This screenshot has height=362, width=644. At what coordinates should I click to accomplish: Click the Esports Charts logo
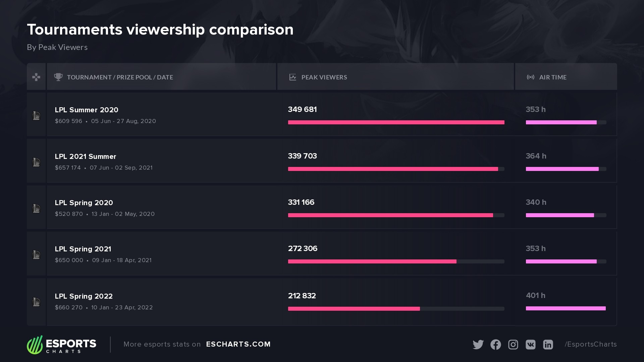click(62, 345)
